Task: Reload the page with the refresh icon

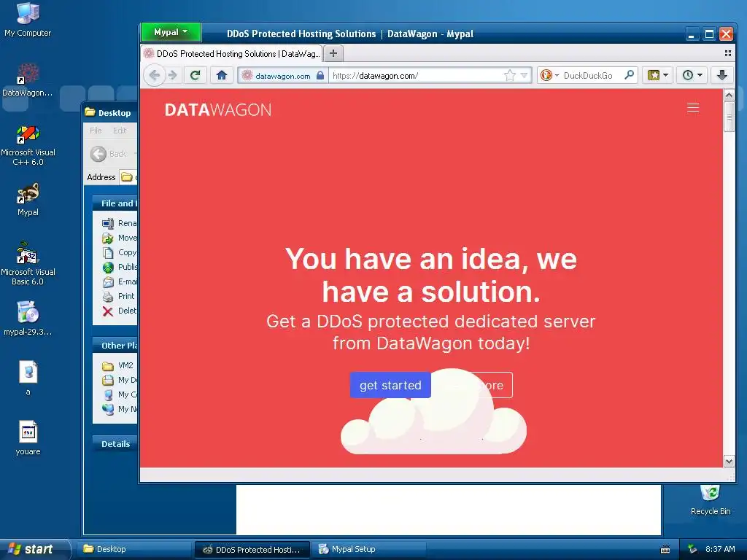Action: pos(196,75)
